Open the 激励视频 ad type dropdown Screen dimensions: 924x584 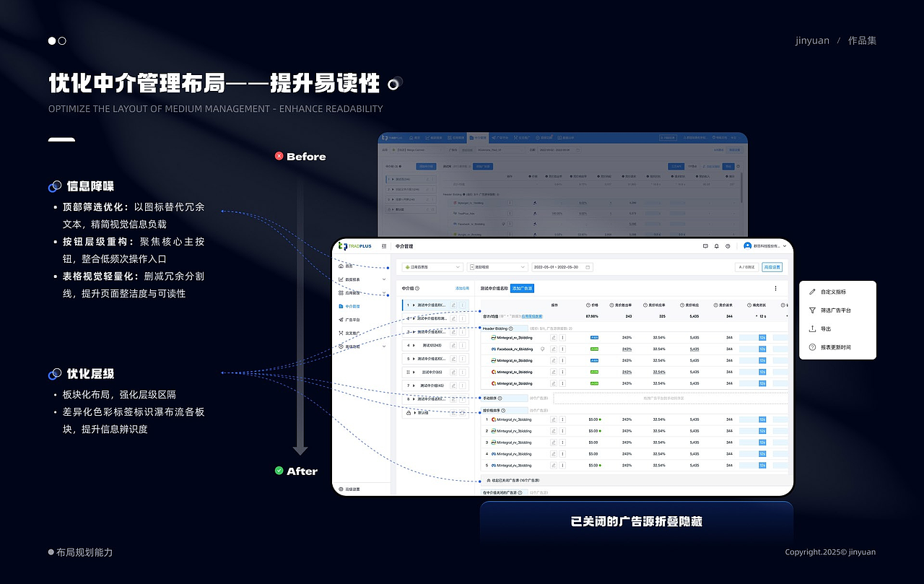(497, 267)
